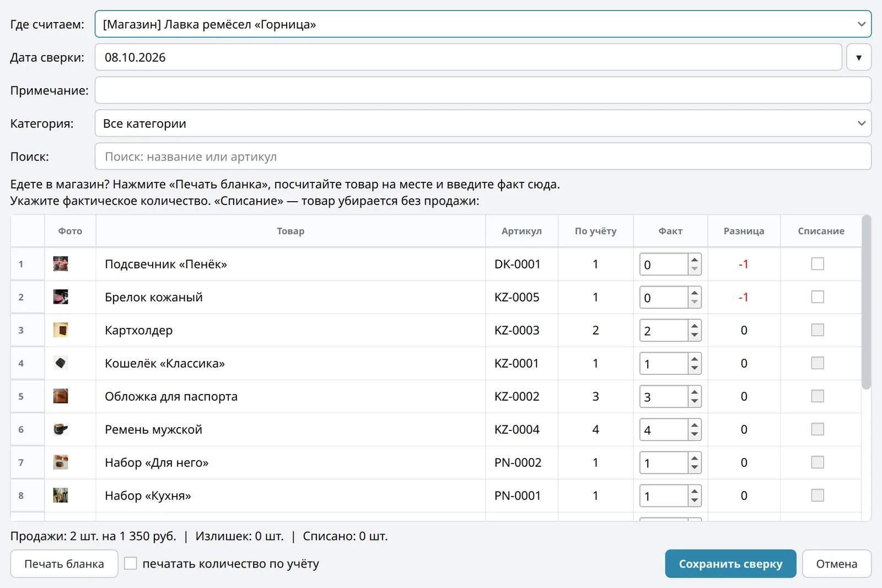Increase fact count for Подсвечник «Пенёк»
The width and height of the screenshot is (882, 588).
(695, 260)
